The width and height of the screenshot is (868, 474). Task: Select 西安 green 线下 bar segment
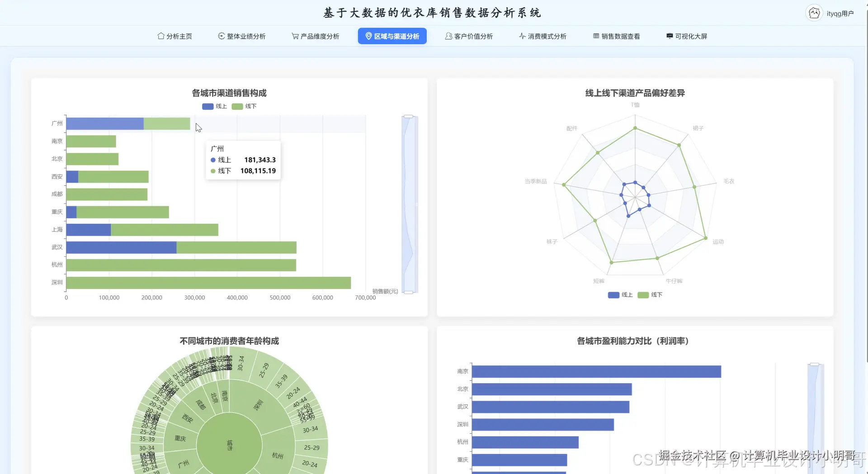[x=113, y=177]
